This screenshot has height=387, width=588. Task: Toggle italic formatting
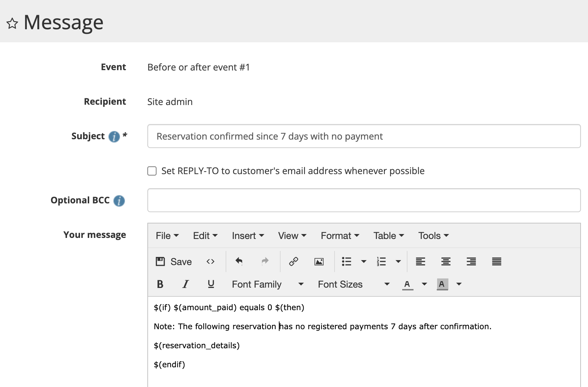pos(185,284)
